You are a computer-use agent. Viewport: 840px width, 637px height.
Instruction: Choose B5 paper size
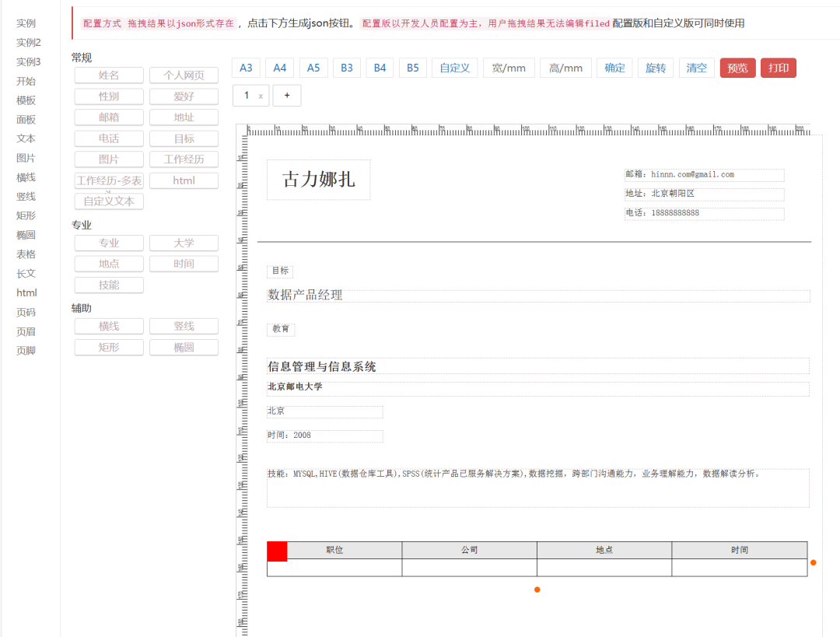point(413,68)
